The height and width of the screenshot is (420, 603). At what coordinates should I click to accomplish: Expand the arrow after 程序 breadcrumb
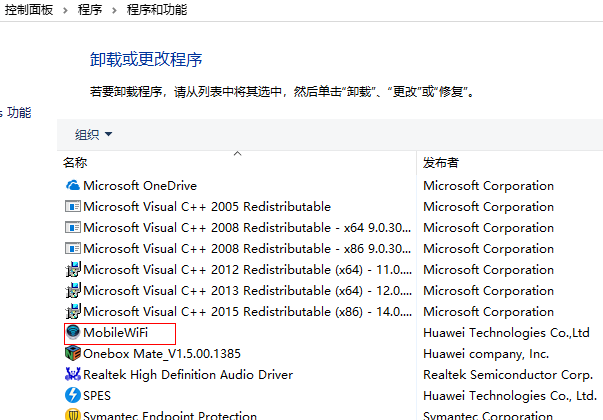[114, 10]
